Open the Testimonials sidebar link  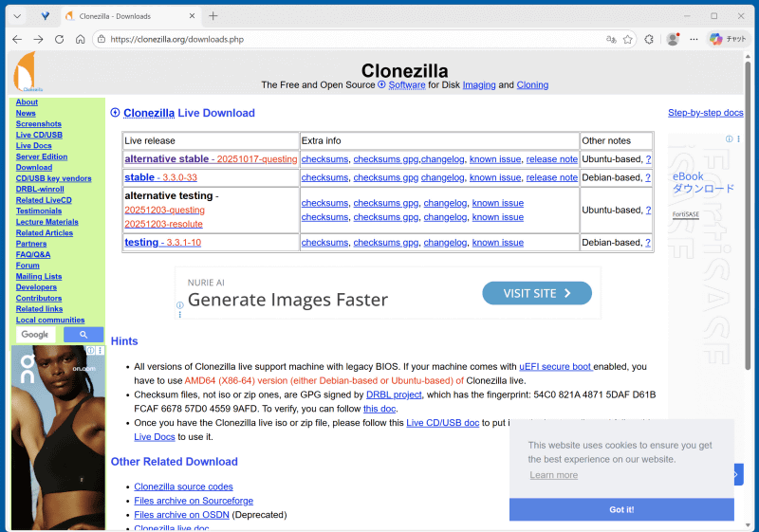[x=39, y=211]
